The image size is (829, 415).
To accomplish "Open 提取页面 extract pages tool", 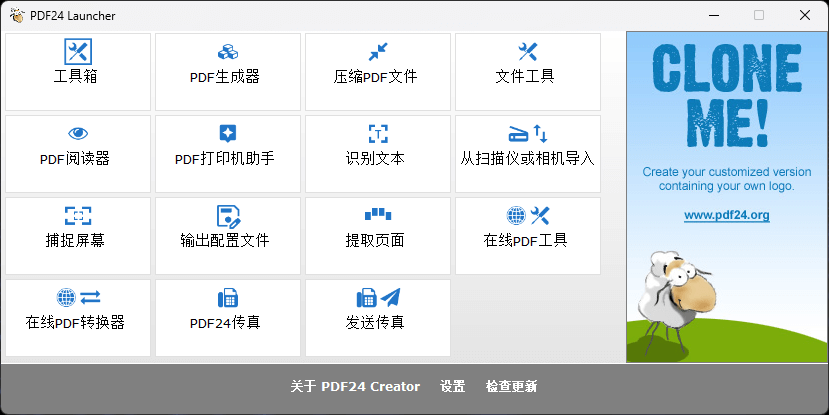I will click(377, 235).
